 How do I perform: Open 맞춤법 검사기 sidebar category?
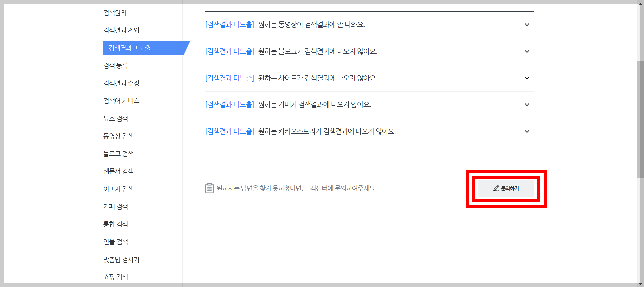121,260
